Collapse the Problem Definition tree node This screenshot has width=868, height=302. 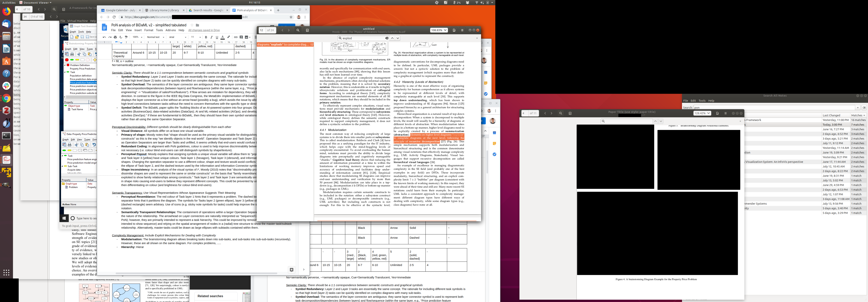coord(65,65)
